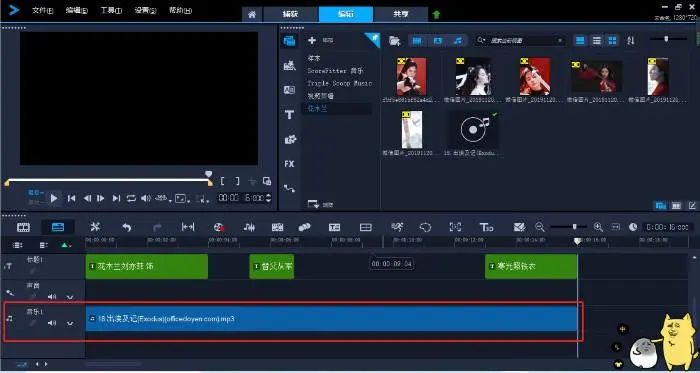Image resolution: width=700 pixels, height=373 pixels.
Task: Toggle repeat playback loop button
Action: pyautogui.click(x=131, y=198)
